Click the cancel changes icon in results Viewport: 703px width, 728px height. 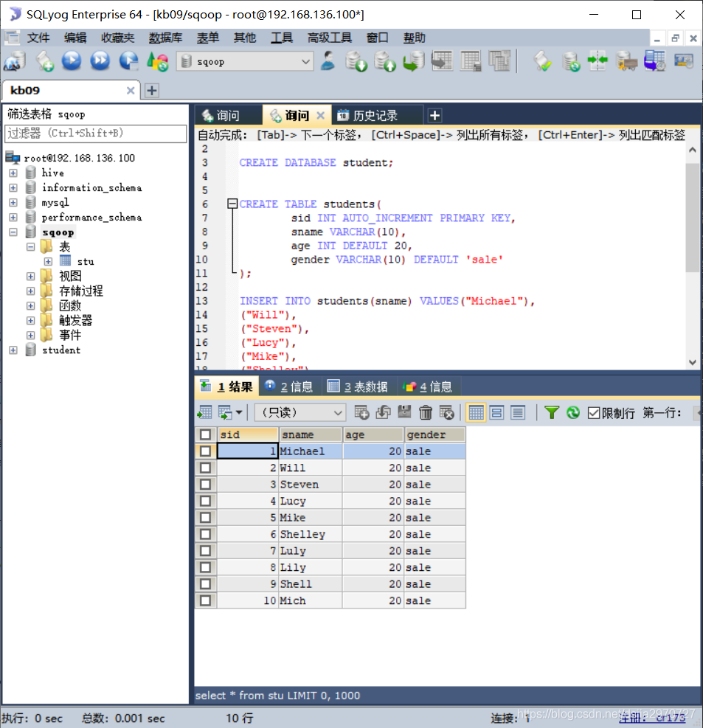[x=447, y=412]
